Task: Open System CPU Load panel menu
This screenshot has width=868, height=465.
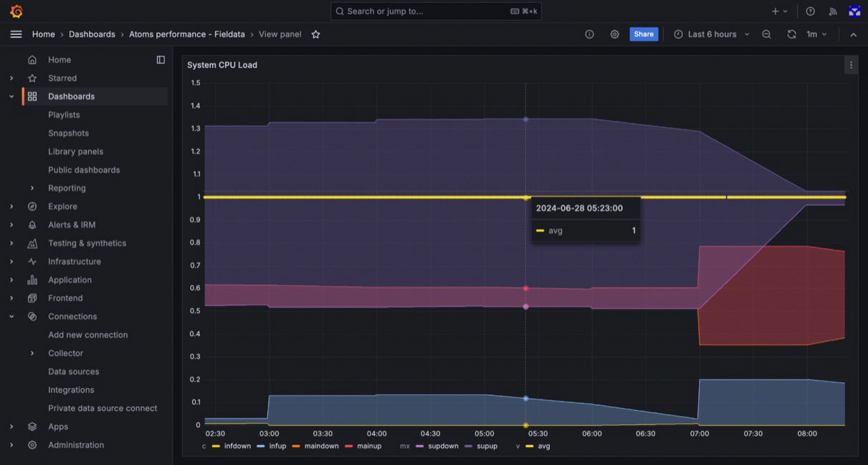Action: click(x=851, y=65)
